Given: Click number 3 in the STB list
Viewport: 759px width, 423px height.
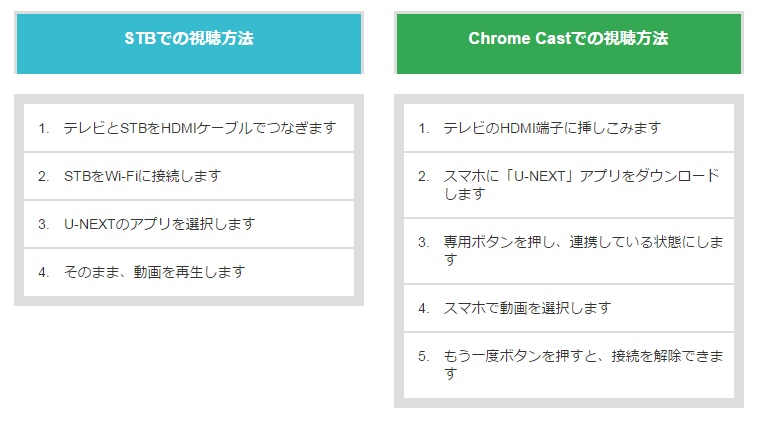Looking at the screenshot, I should [44, 225].
